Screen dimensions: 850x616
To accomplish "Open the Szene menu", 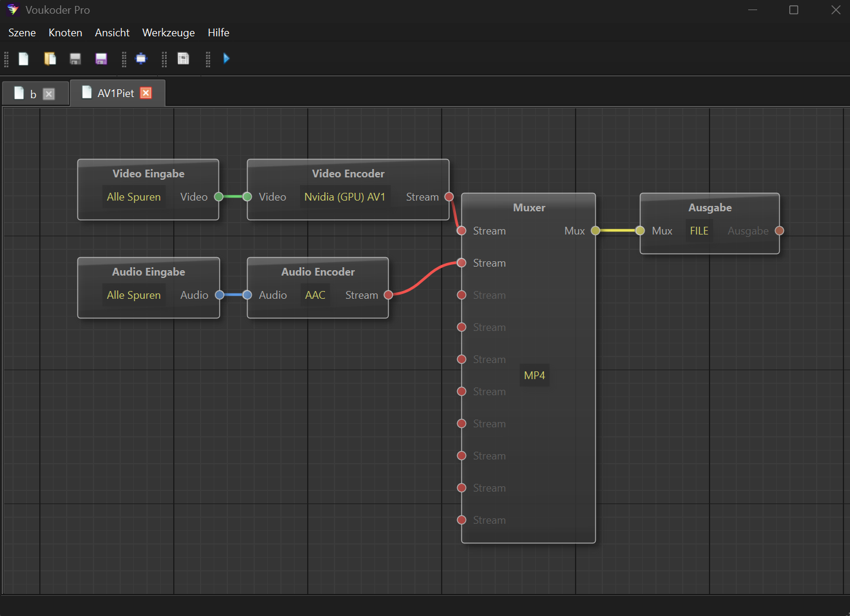I will click(22, 33).
